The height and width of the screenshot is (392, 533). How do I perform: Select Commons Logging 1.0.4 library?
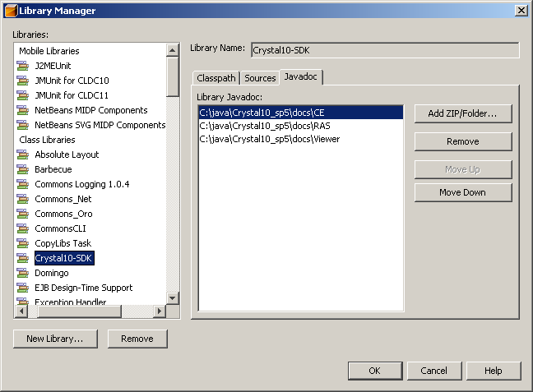(x=82, y=184)
